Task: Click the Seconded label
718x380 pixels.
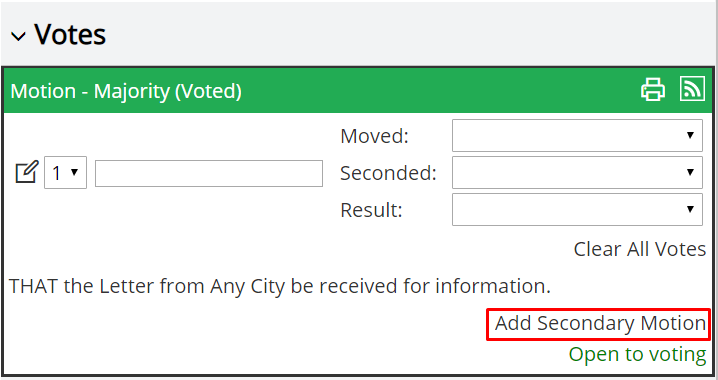Action: coord(388,173)
